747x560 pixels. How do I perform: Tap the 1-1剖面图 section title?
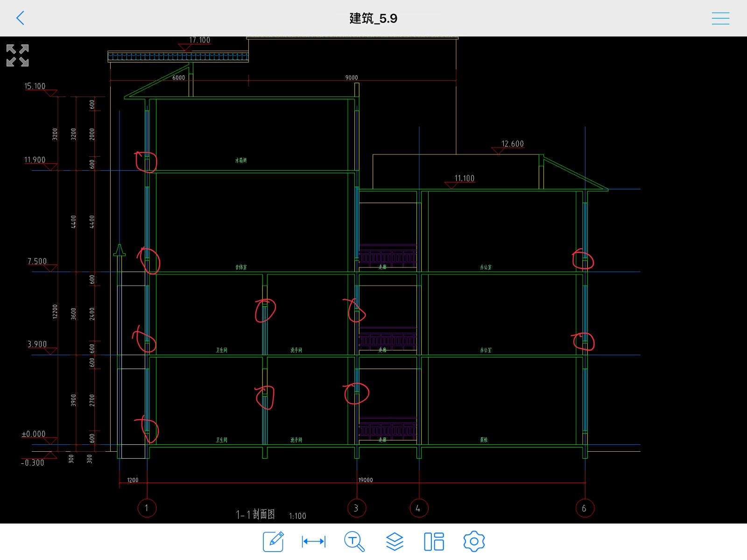(255, 515)
